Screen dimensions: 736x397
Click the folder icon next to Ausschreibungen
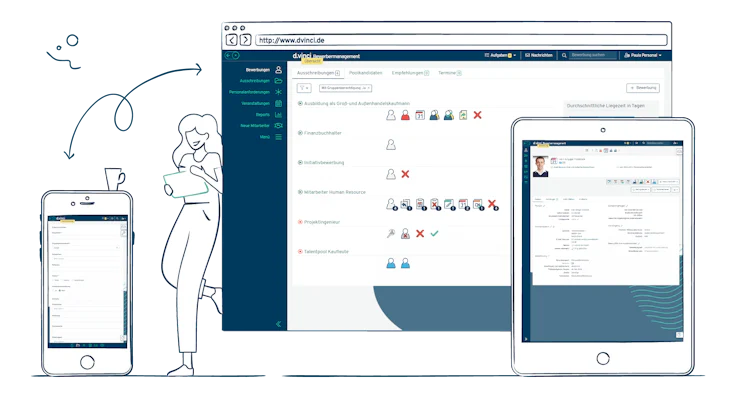278,81
